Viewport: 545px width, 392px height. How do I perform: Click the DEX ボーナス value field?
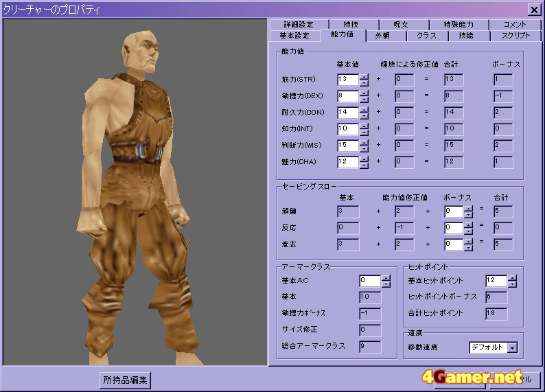[503, 96]
